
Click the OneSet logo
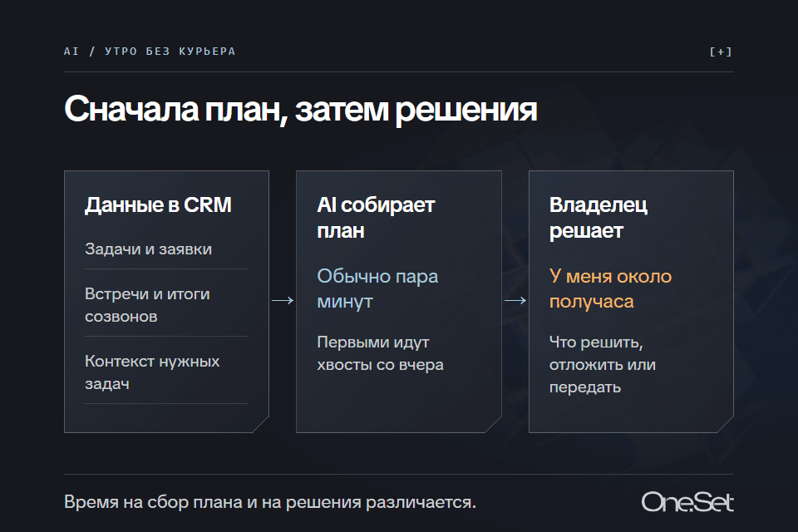687,502
